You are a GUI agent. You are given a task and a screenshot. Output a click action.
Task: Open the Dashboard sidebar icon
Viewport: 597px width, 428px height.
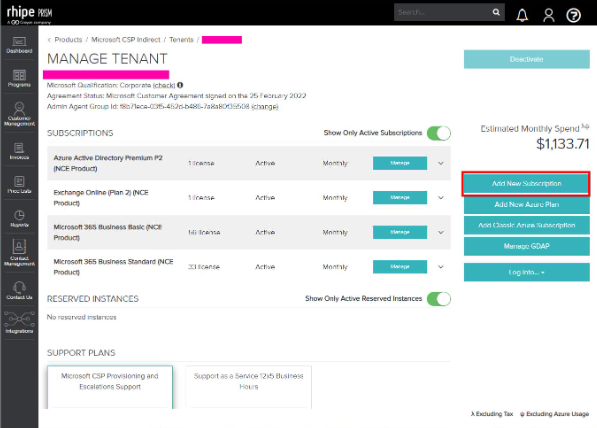(x=19, y=45)
